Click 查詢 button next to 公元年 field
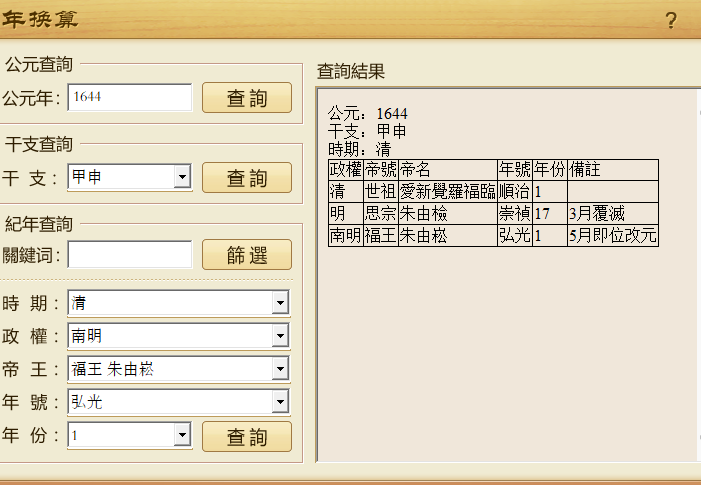 [x=247, y=97]
